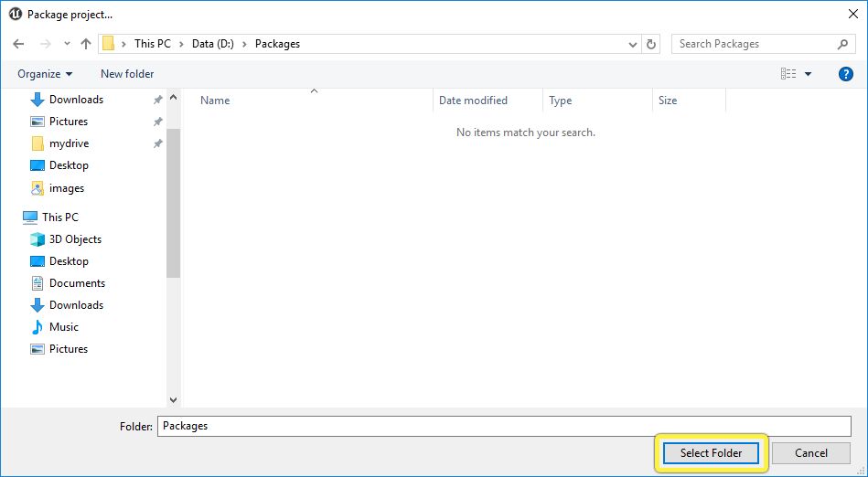The image size is (868, 477).
Task: Click the Documents page icon
Action: click(38, 283)
